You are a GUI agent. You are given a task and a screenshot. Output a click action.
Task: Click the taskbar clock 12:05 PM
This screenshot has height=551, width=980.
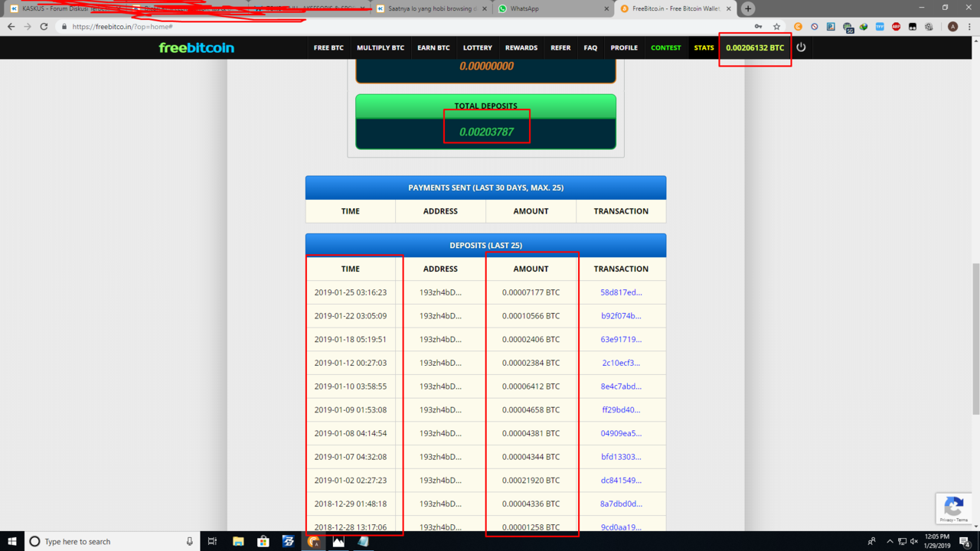936,541
